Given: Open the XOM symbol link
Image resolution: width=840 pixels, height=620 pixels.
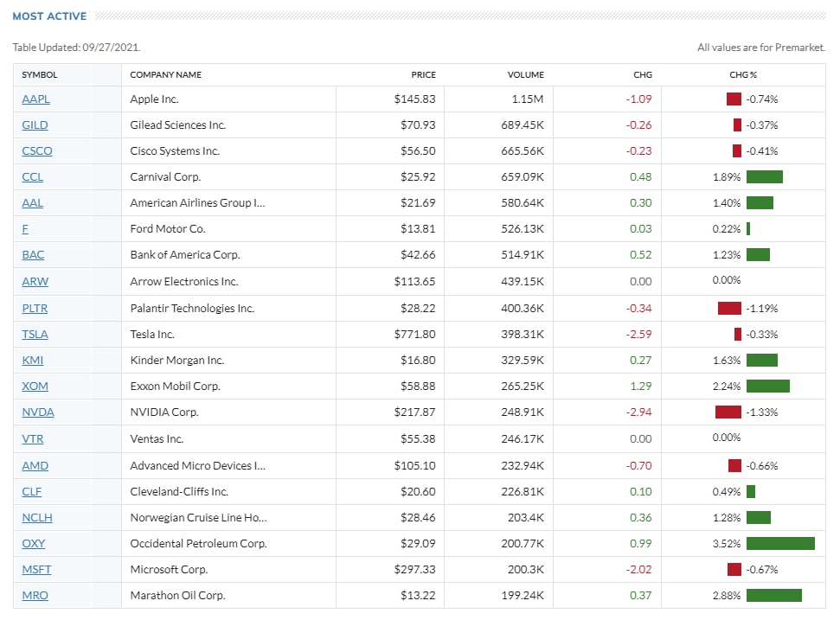Looking at the screenshot, I should [35, 386].
